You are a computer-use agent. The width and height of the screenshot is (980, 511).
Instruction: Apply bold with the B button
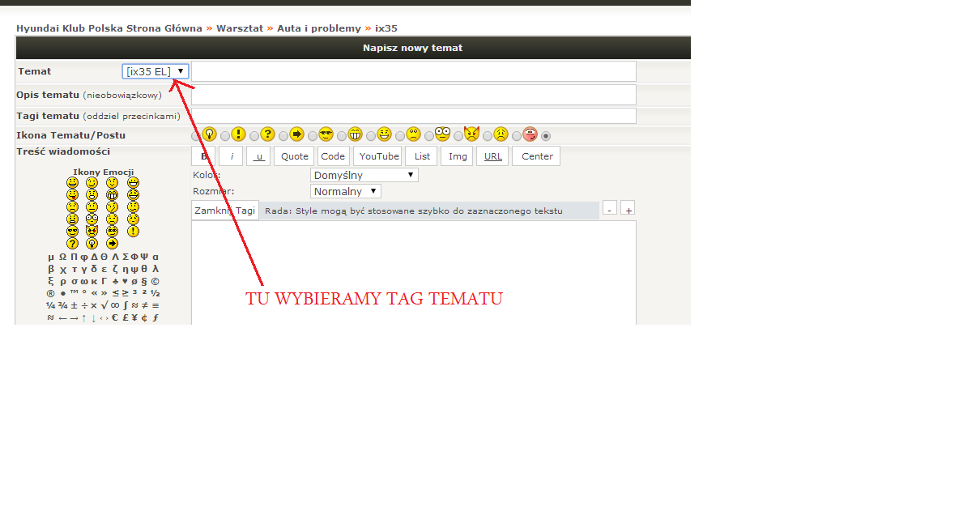click(x=205, y=156)
